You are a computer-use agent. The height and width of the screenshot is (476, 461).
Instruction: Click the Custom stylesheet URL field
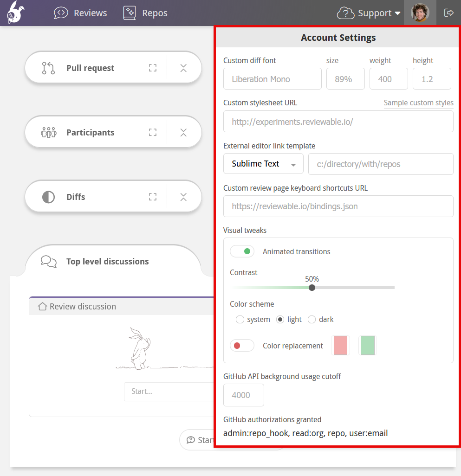pyautogui.click(x=338, y=121)
